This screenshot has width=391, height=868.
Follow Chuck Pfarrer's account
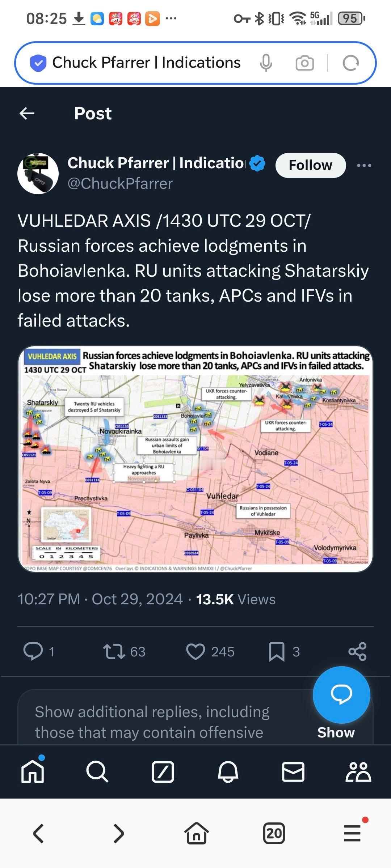point(311,165)
